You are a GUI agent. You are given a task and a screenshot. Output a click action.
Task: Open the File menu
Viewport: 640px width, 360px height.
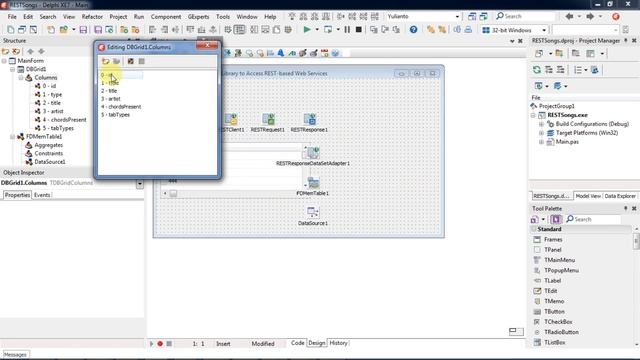pyautogui.click(x=12, y=17)
